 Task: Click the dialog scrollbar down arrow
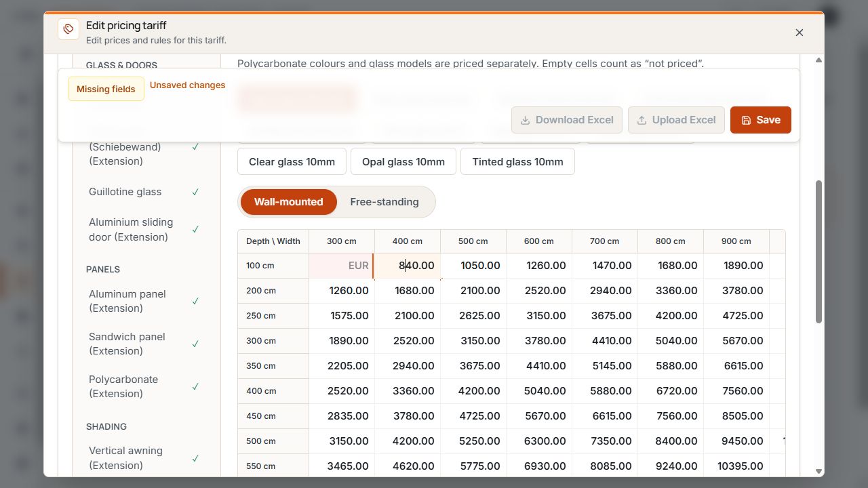point(818,471)
